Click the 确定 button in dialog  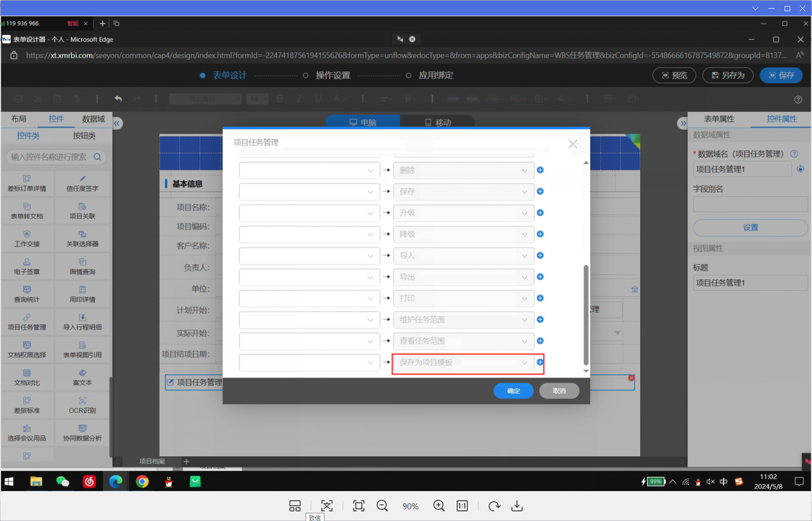[x=513, y=391]
